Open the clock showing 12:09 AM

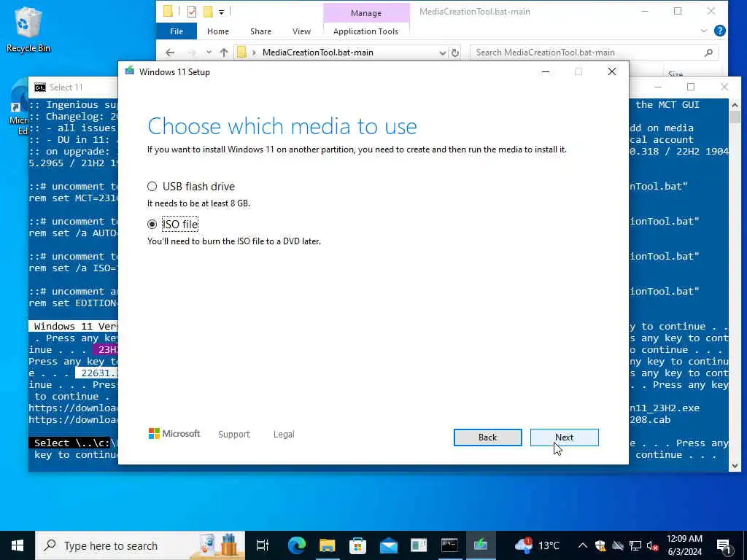(684, 545)
